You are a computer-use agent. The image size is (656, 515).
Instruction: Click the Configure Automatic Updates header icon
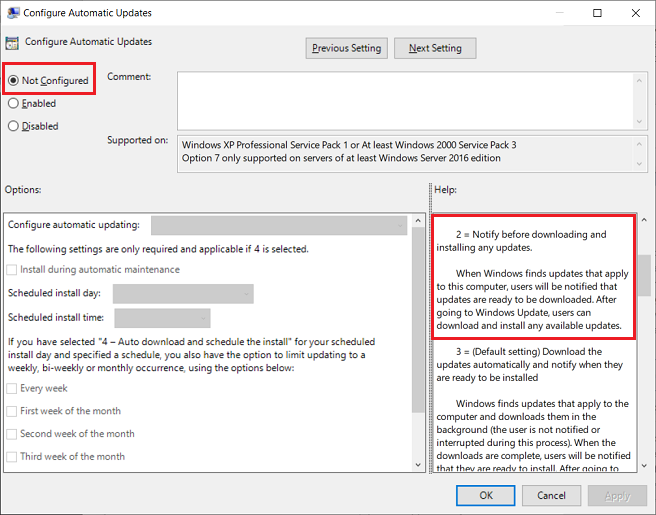click(x=13, y=43)
